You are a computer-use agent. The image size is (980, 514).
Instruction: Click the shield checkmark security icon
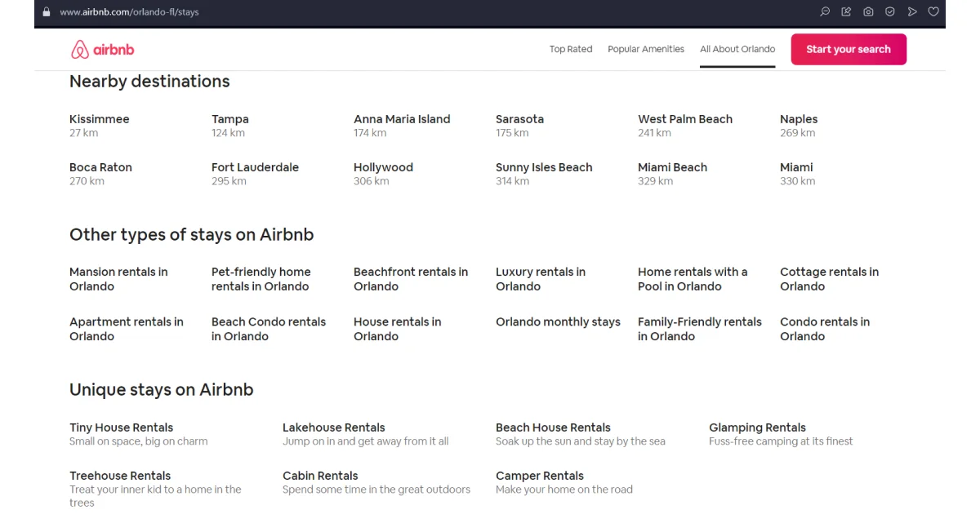(890, 12)
